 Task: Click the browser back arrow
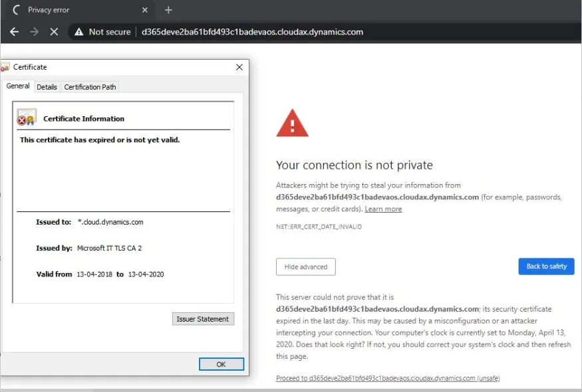(15, 32)
